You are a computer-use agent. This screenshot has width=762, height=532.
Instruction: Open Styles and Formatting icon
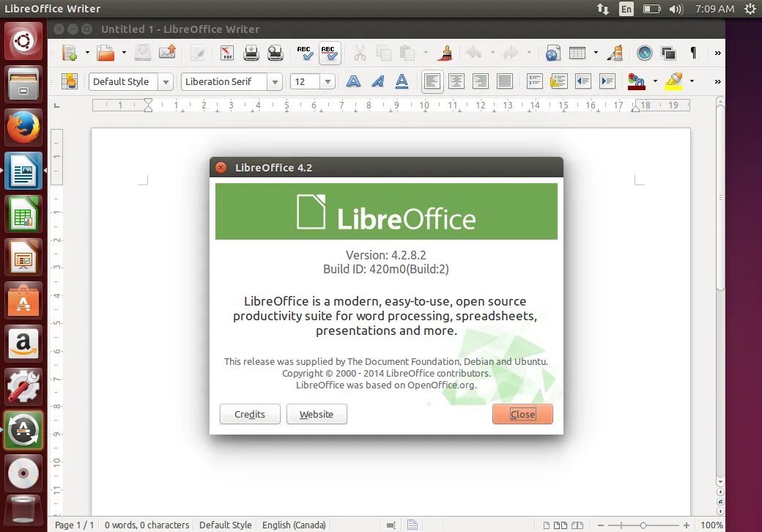[x=70, y=81]
